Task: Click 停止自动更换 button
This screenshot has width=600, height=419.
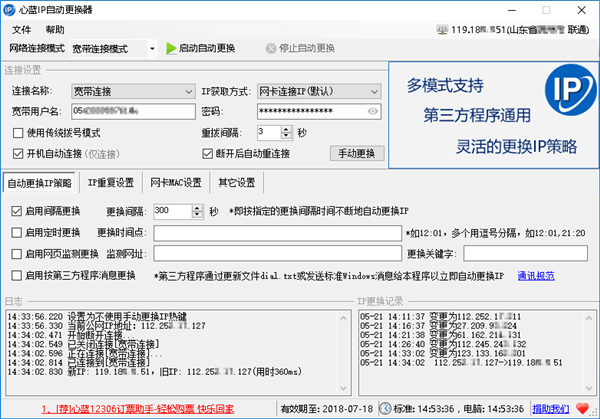Action: point(300,48)
